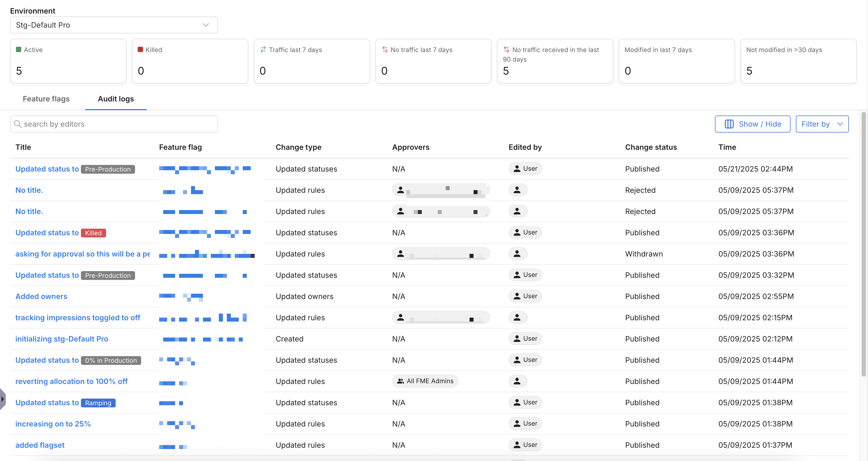868x461 pixels.
Task: Click the User chip on the Added owners row
Action: pos(525,296)
